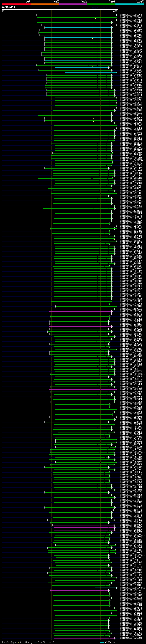Open the UniRef100_Q60026 entry
The height and width of the screenshot is (644, 146).
pyautogui.click(x=131, y=474)
